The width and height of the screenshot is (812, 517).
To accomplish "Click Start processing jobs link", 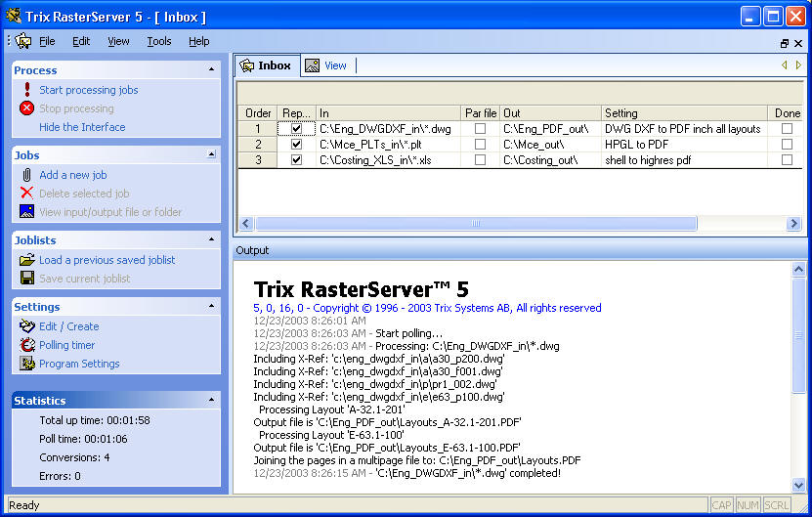I will tap(89, 90).
